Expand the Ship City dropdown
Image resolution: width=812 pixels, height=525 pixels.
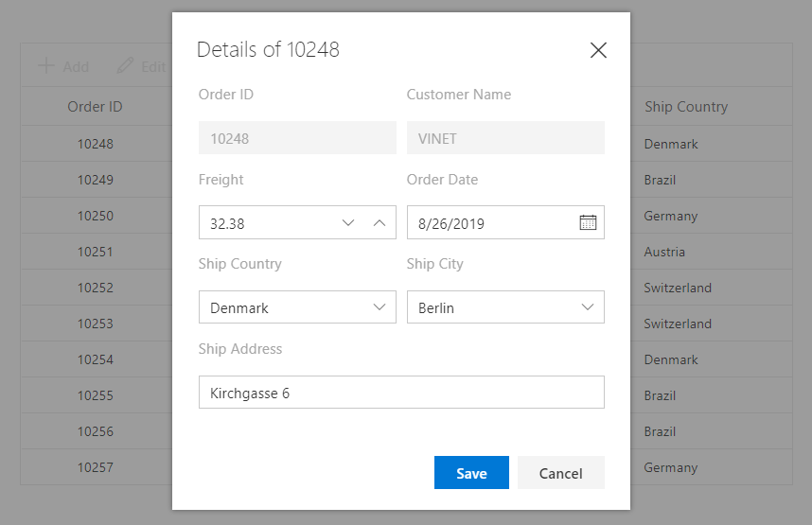[588, 307]
